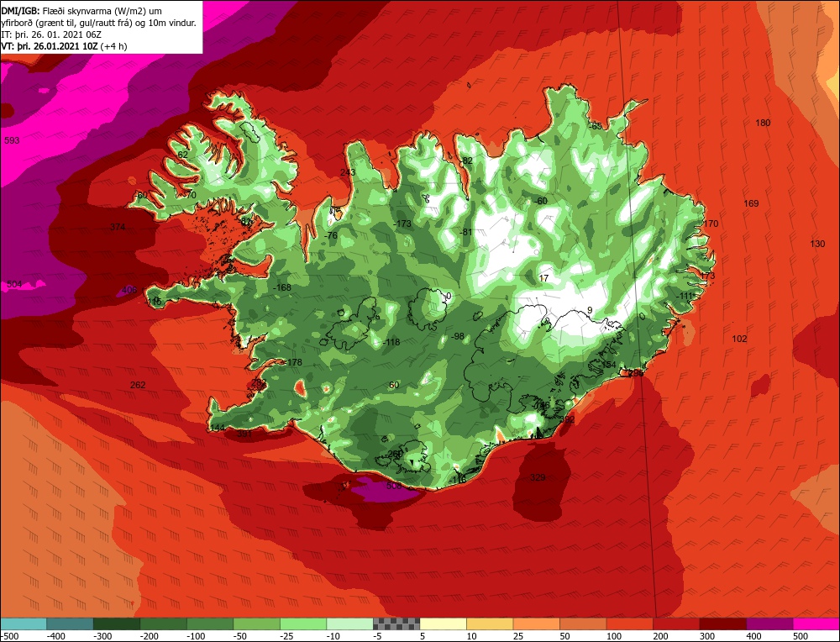Click the -65 value in the northeast
This screenshot has width=840, height=642.
coord(596,127)
